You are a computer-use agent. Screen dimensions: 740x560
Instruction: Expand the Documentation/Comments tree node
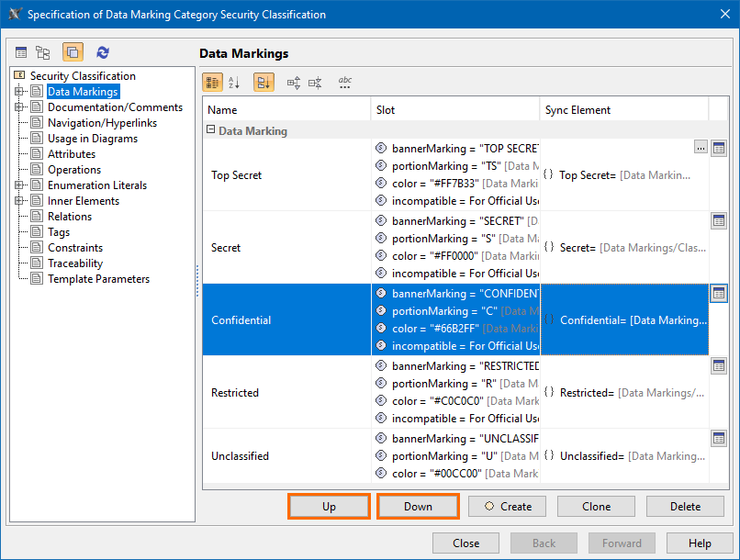pyautogui.click(x=18, y=107)
